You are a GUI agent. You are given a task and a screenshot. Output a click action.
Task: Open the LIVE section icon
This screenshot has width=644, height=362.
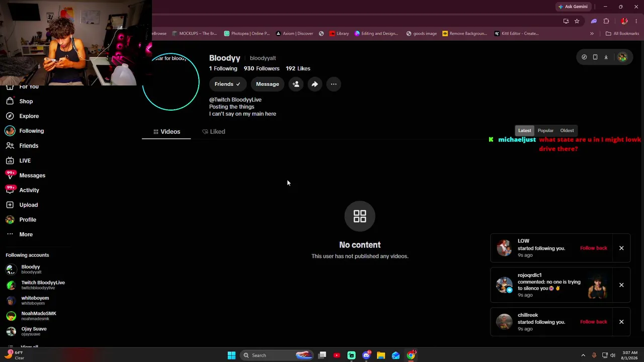(10, 160)
